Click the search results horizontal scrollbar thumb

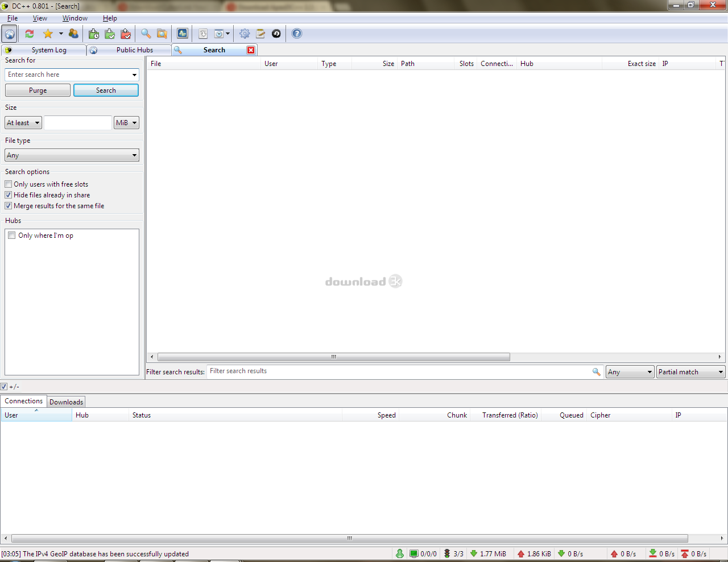(x=333, y=357)
